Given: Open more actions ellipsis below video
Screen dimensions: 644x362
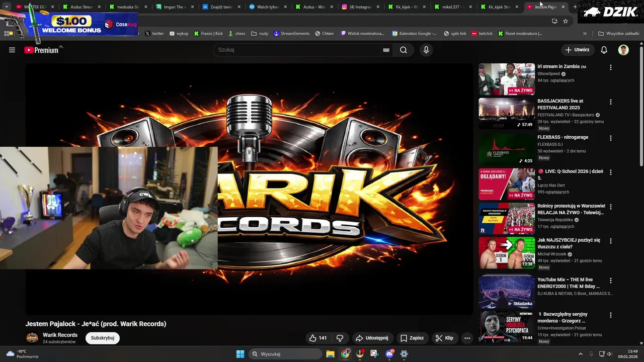Looking at the screenshot, I should (467, 338).
